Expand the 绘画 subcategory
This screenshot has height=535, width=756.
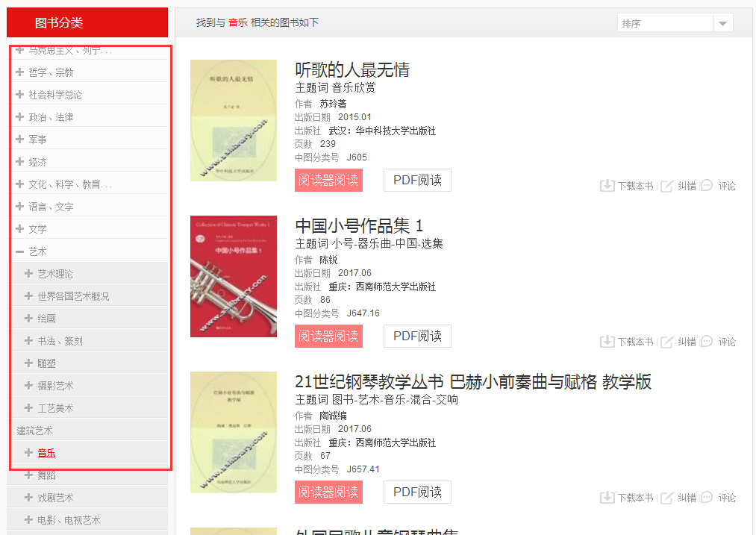(x=29, y=319)
